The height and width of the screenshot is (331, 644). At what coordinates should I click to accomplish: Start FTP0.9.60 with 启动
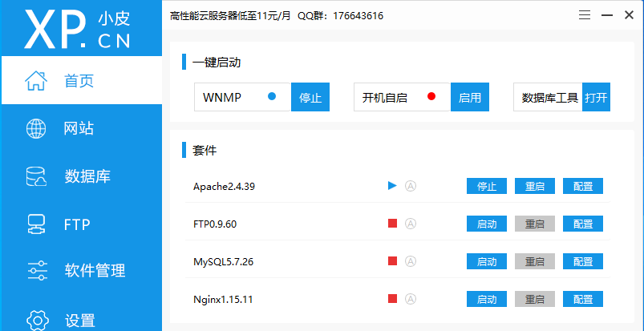(x=487, y=224)
